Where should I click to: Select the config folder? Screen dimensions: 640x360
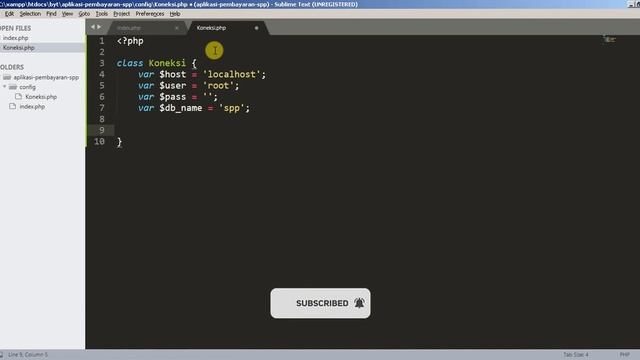click(28, 87)
